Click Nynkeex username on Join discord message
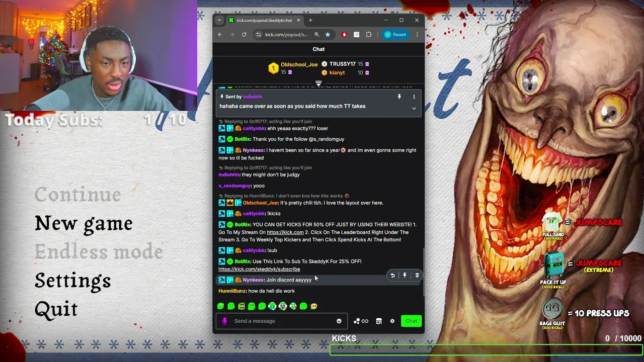 pos(253,280)
